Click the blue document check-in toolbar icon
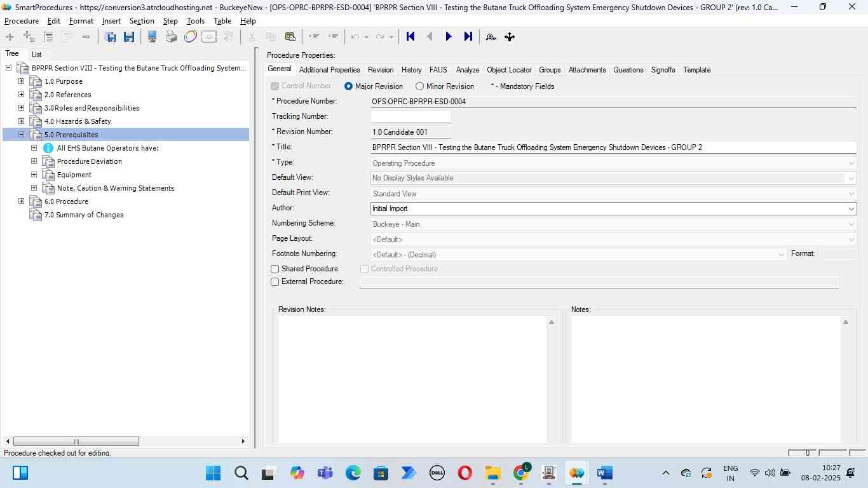868x488 pixels. pyautogui.click(x=153, y=37)
